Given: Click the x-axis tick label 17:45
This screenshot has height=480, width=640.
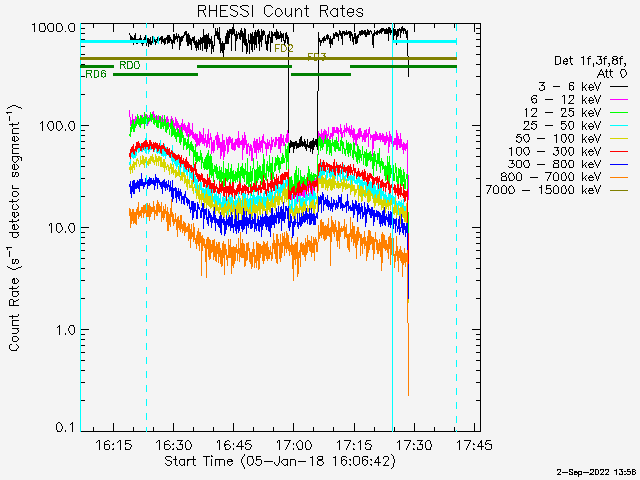Looking at the screenshot, I should tap(474, 444).
